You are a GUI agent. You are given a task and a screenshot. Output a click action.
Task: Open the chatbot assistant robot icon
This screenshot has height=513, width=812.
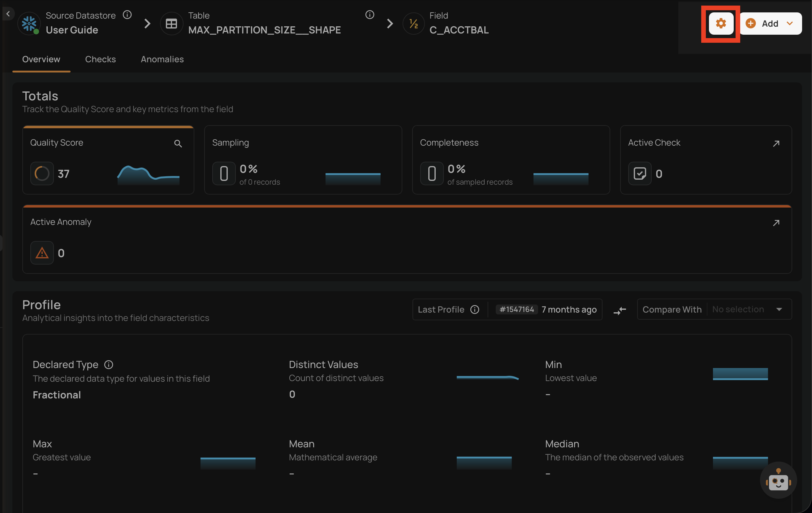778,480
